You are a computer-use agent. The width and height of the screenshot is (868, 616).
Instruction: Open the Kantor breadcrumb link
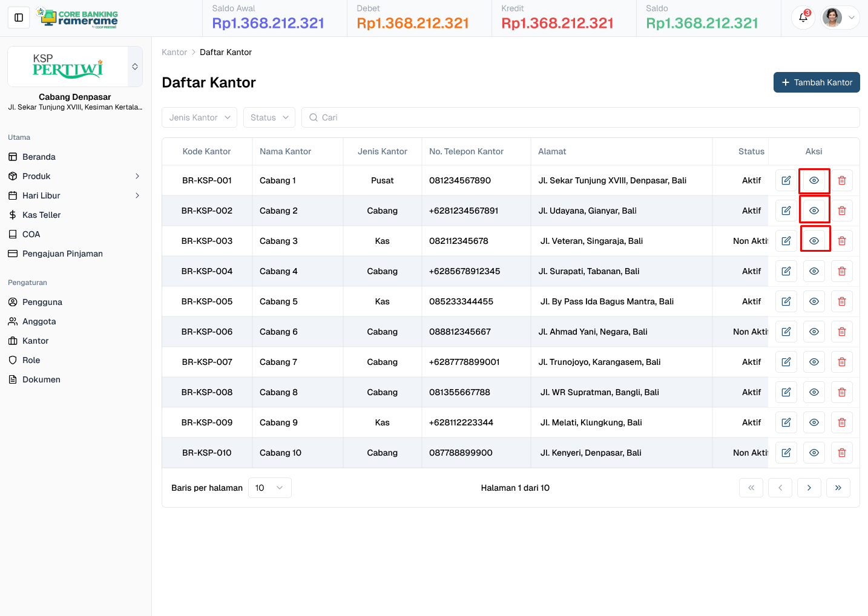[174, 52]
